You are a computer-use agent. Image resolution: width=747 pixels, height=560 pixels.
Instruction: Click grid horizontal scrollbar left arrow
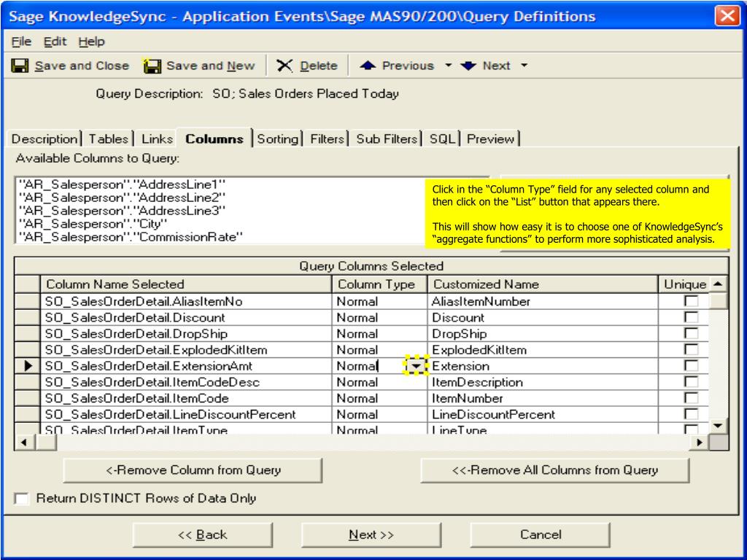[x=24, y=443]
